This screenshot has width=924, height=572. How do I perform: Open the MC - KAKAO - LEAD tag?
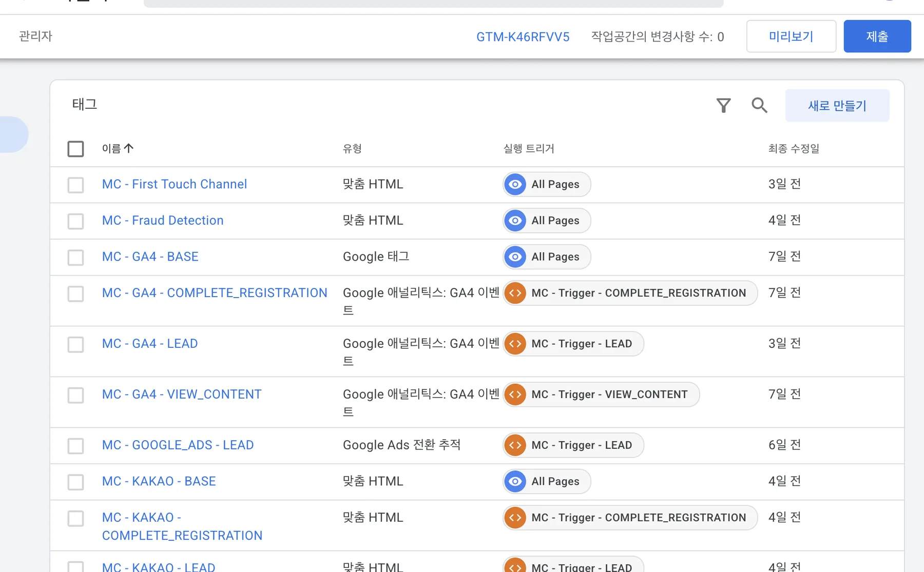159,567
